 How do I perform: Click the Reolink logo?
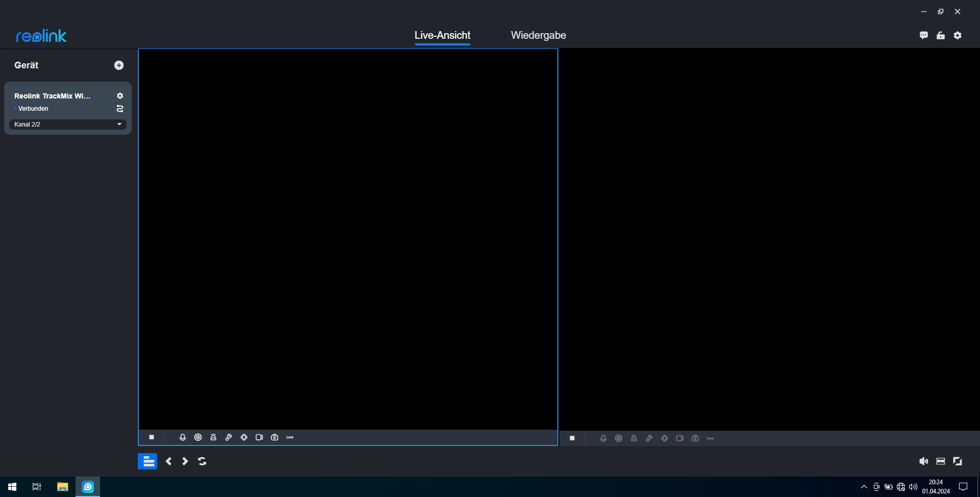41,36
